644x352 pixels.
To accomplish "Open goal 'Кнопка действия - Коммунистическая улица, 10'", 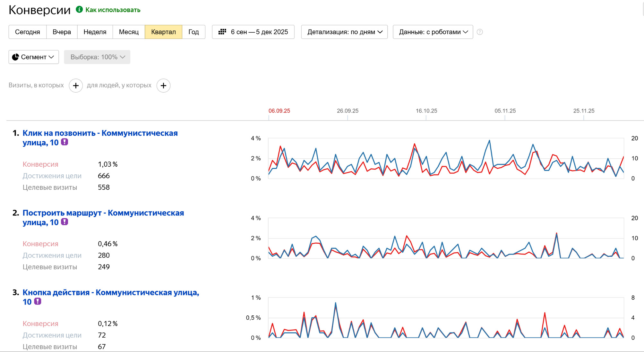I will click(x=111, y=297).
